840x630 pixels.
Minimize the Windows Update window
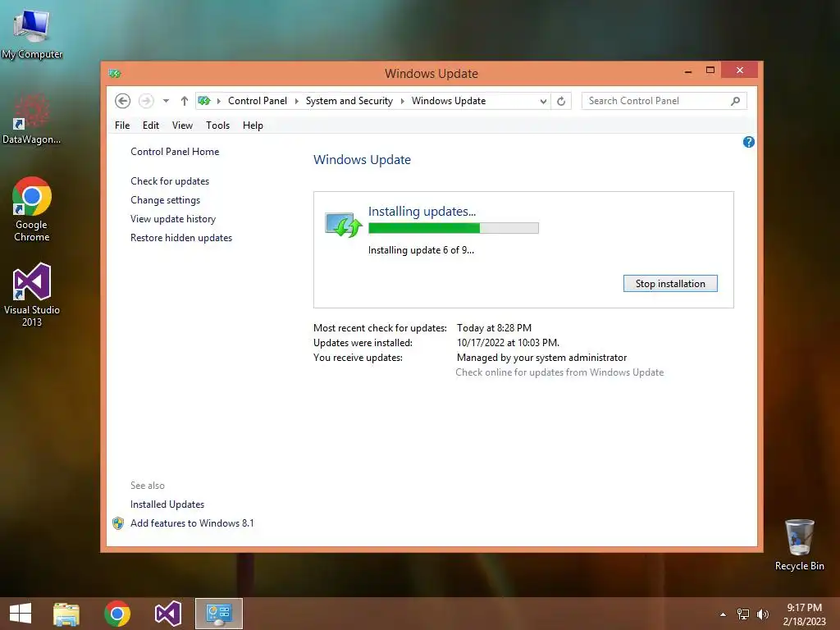click(x=688, y=71)
